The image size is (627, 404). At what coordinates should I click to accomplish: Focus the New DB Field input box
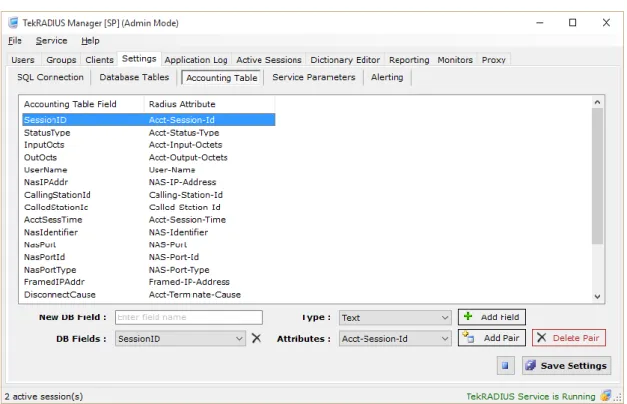tap(189, 317)
